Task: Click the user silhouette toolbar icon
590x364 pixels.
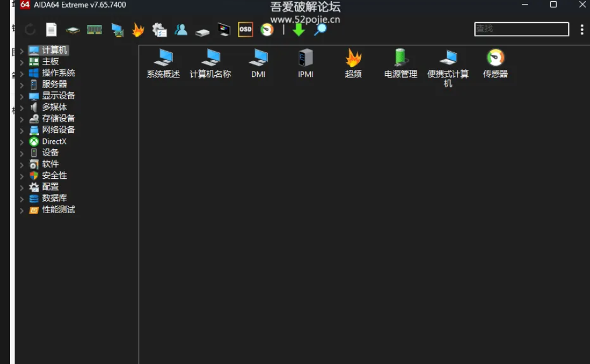Action: coord(181,29)
